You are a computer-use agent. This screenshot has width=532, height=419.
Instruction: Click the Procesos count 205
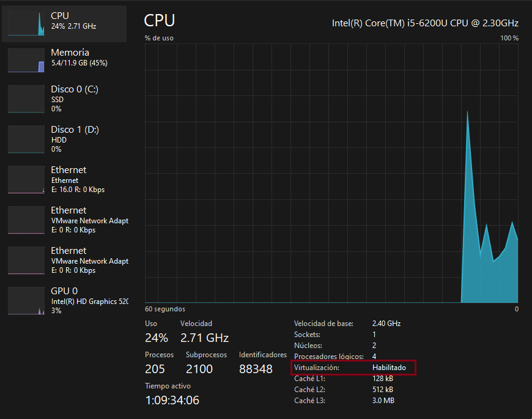click(155, 369)
